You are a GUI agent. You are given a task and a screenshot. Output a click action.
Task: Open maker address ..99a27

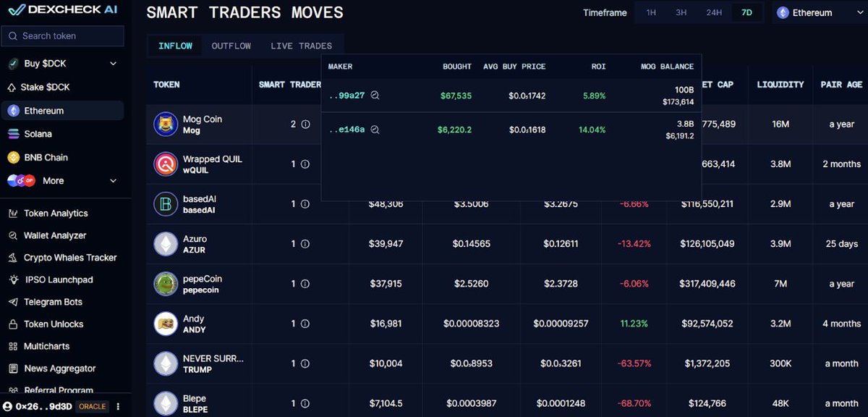pos(347,96)
